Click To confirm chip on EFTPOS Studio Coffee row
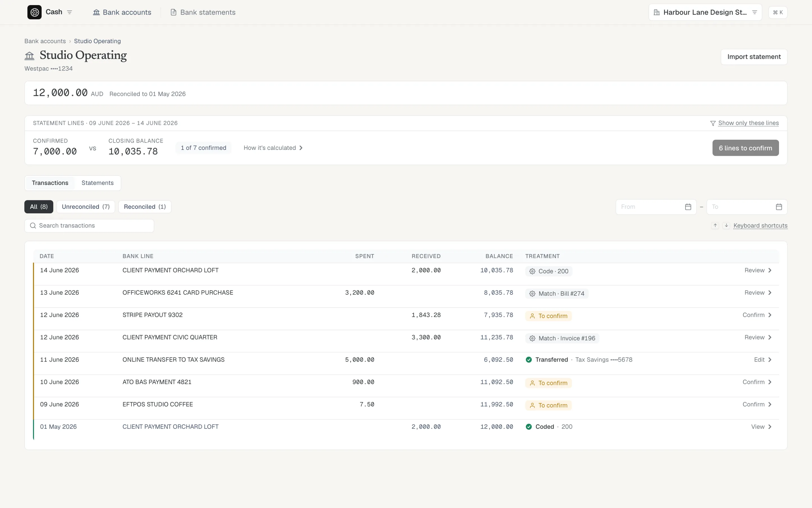 548,405
